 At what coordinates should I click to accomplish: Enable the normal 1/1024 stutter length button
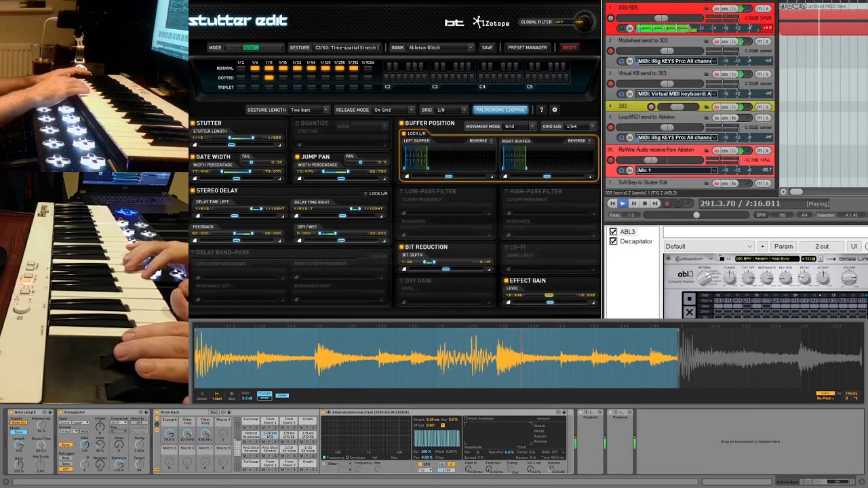pos(368,68)
